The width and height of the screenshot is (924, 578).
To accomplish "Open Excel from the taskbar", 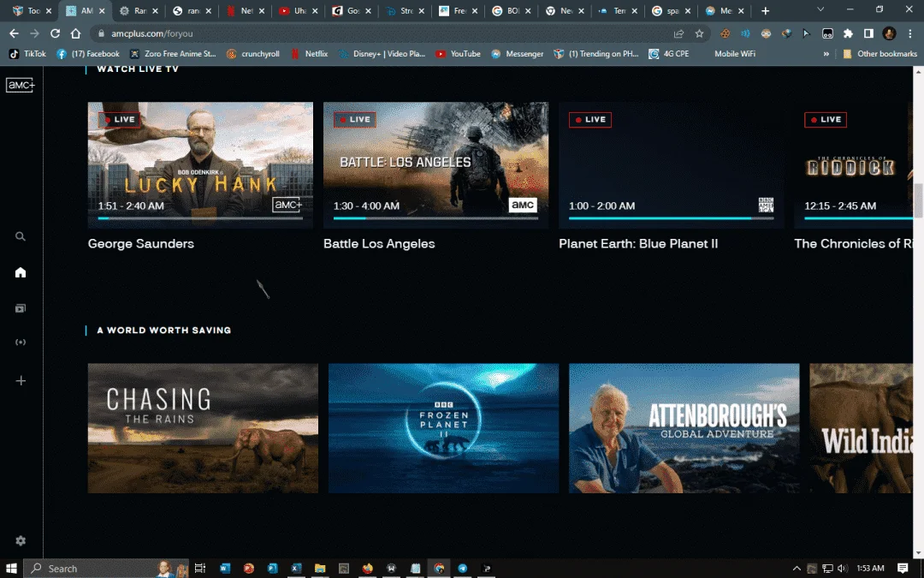I will [x=296, y=569].
